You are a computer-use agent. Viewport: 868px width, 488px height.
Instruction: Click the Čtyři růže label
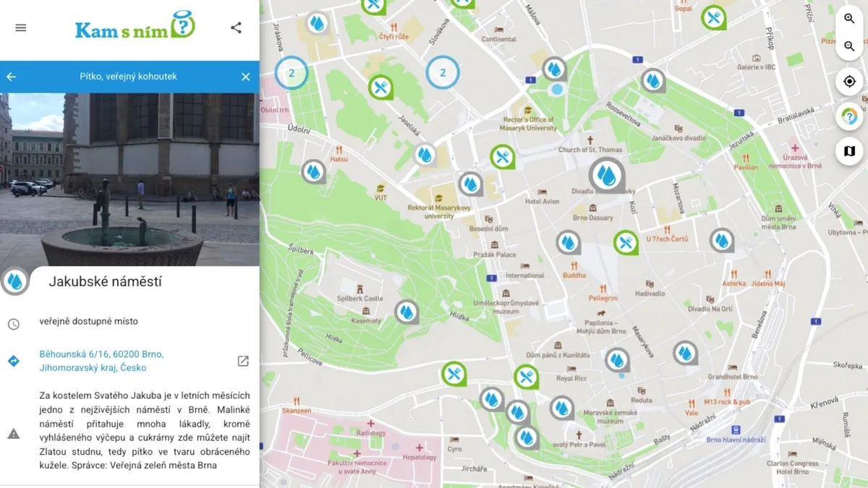393,37
